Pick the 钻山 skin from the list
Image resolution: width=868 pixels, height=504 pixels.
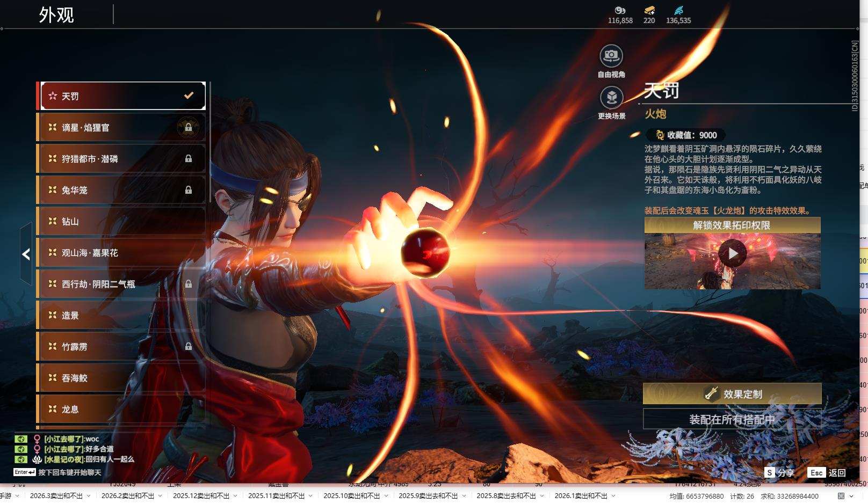(x=122, y=221)
